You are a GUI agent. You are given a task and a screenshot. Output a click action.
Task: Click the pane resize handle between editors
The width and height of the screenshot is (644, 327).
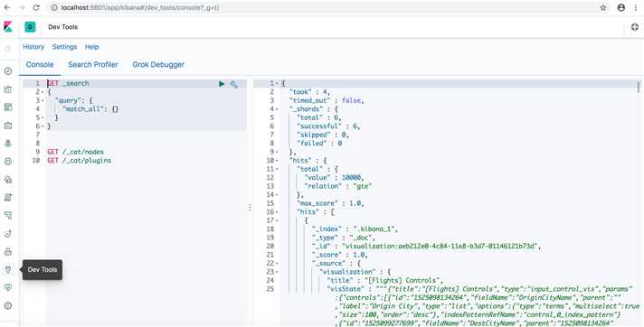coord(250,207)
